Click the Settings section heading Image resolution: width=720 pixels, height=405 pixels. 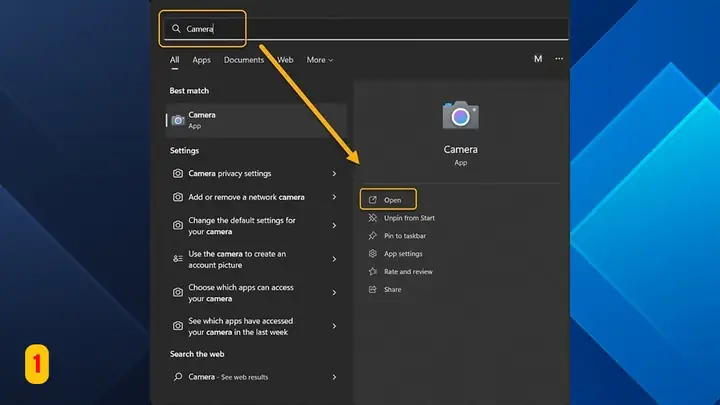click(184, 151)
